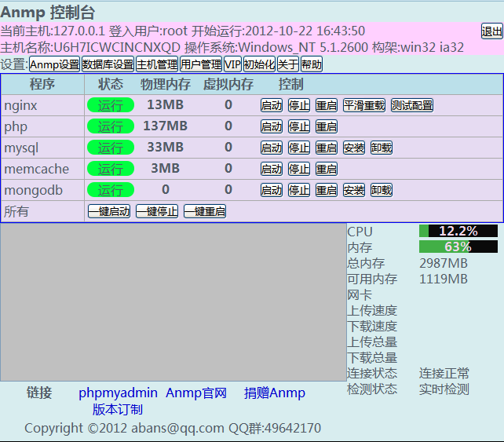Open Anmp设置 settings
504x442 pixels.
coord(54,64)
